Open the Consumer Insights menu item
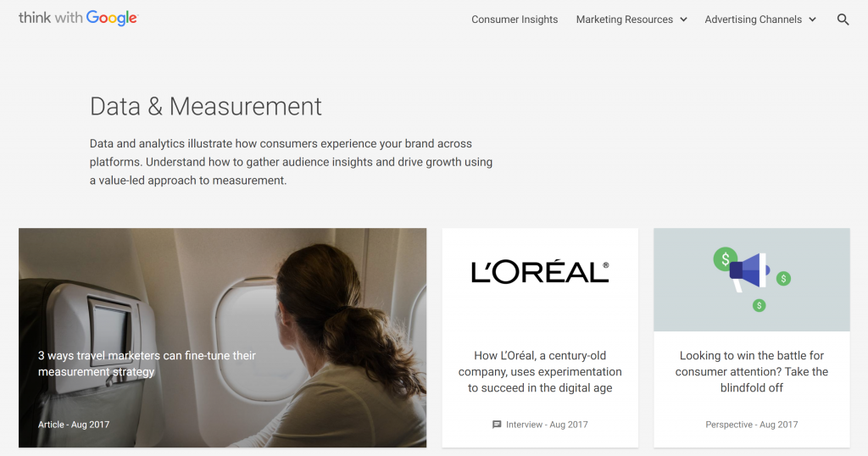Viewport: 868px width, 456px height. pyautogui.click(x=515, y=19)
